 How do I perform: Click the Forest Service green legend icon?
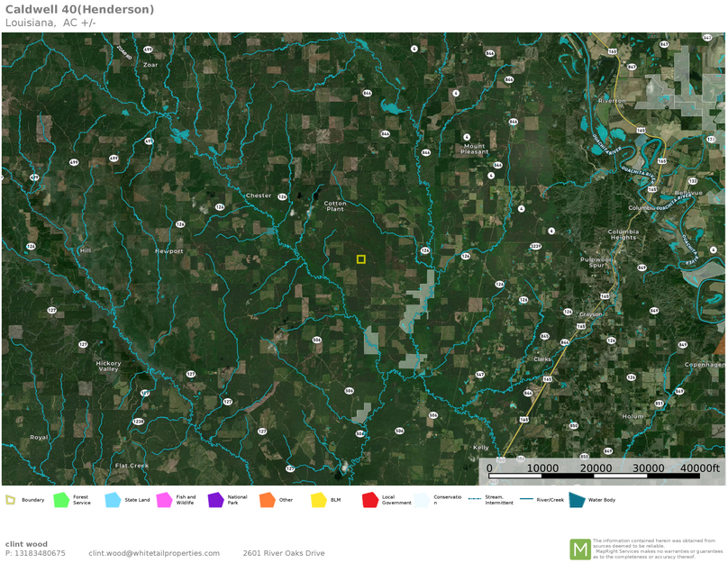pos(61,500)
